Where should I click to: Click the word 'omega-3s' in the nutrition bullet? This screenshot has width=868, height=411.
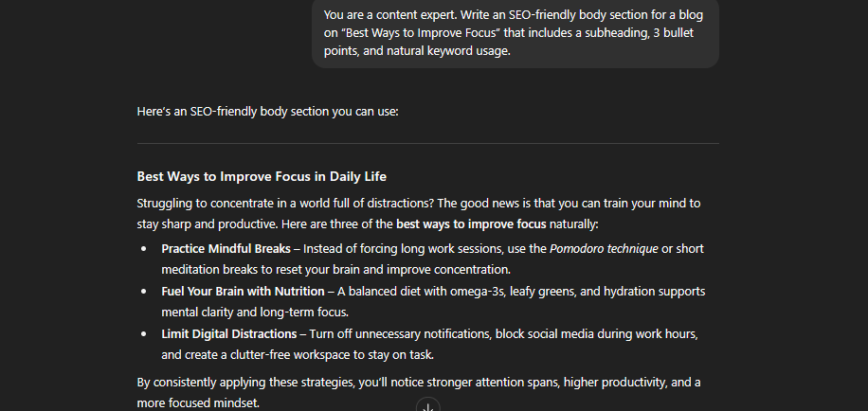click(x=478, y=292)
